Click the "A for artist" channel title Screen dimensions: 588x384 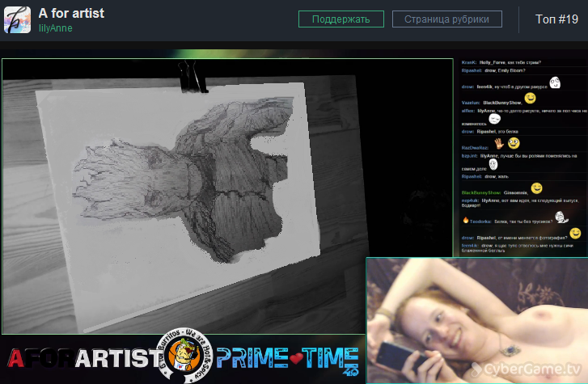71,13
